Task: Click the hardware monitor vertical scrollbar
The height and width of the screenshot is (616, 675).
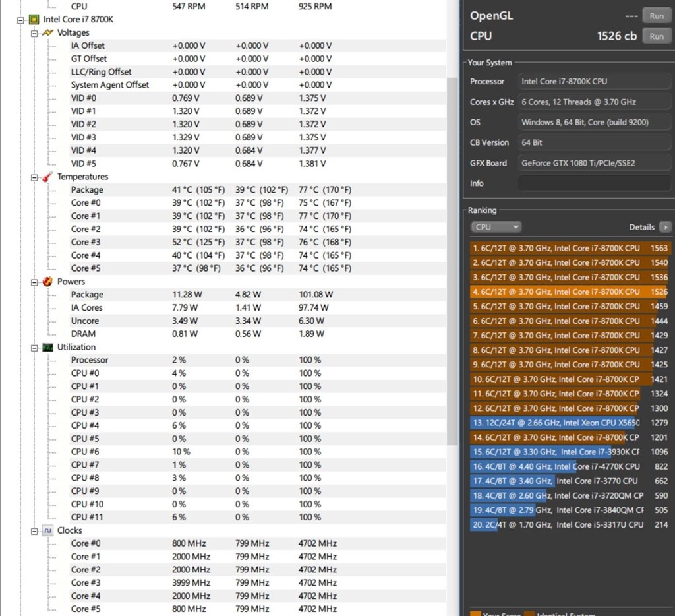Action: click(x=452, y=261)
